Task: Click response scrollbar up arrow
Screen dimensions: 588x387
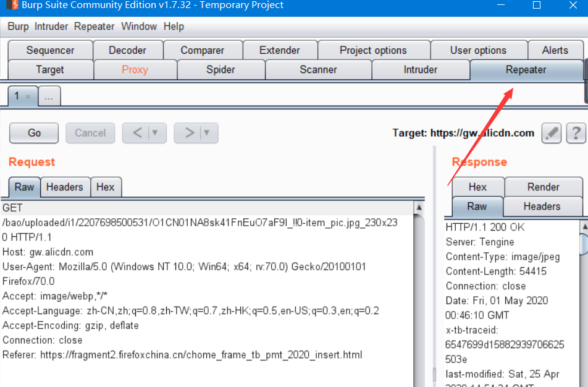Action: [x=584, y=226]
